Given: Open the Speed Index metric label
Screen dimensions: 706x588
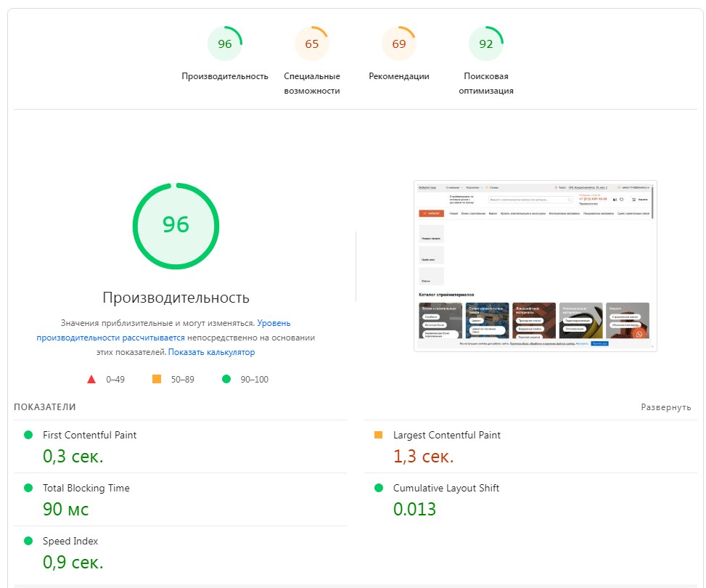Looking at the screenshot, I should click(x=70, y=541).
